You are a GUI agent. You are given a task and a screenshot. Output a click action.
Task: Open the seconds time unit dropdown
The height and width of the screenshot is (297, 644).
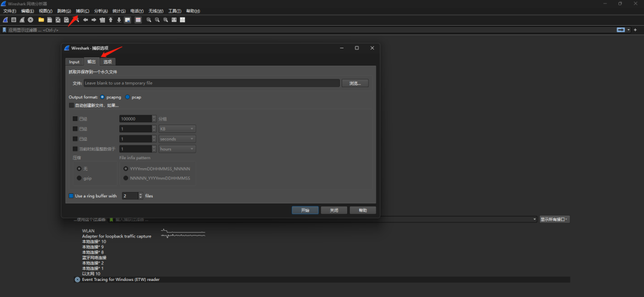point(177,139)
